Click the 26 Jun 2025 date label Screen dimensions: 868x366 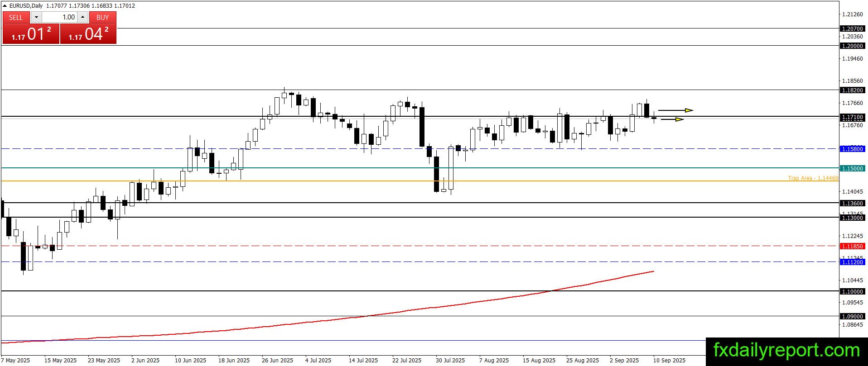(277, 361)
